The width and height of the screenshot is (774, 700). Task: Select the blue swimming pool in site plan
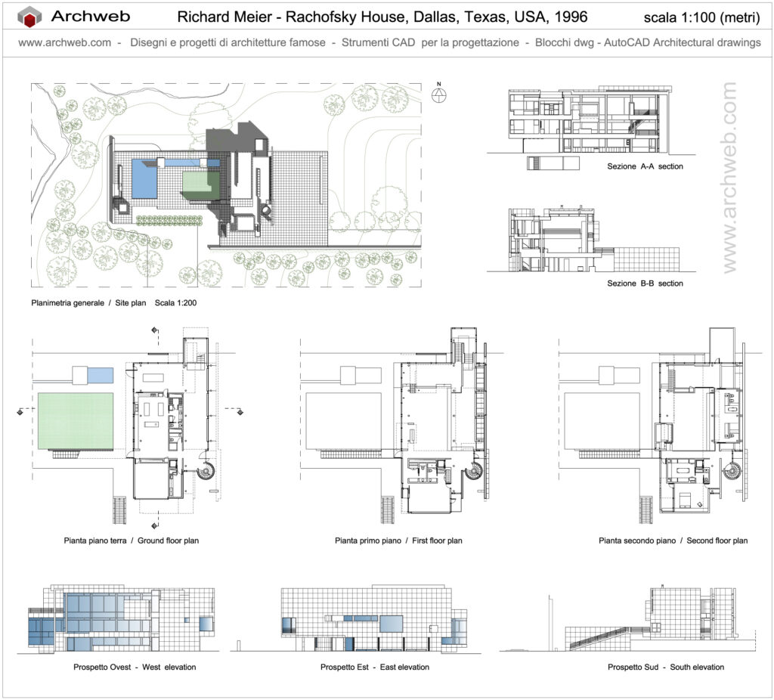coord(144,180)
